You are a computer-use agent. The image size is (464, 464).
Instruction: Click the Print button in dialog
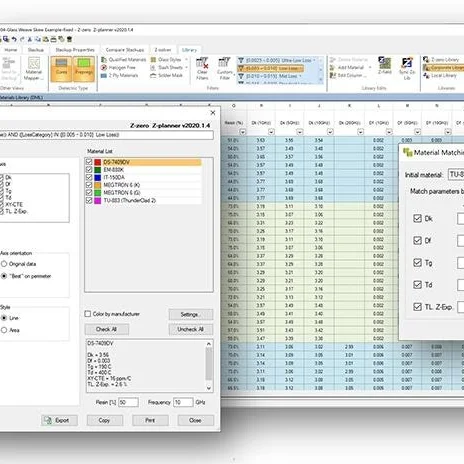[x=150, y=420]
